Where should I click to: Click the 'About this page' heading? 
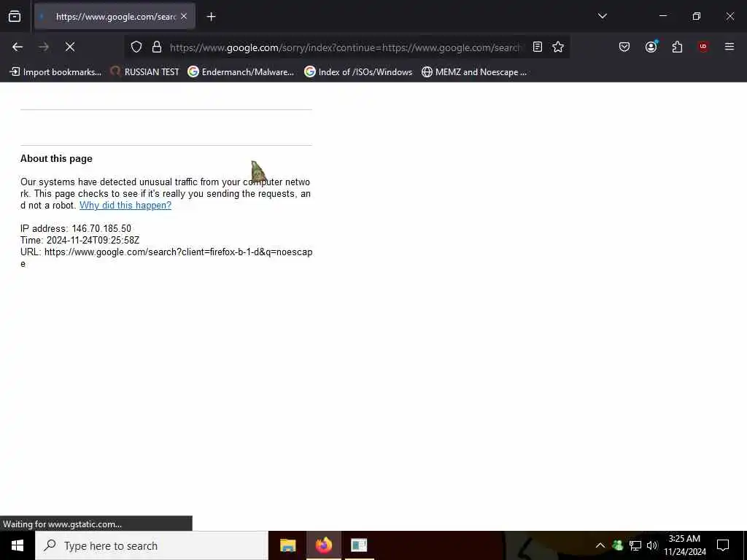point(56,158)
